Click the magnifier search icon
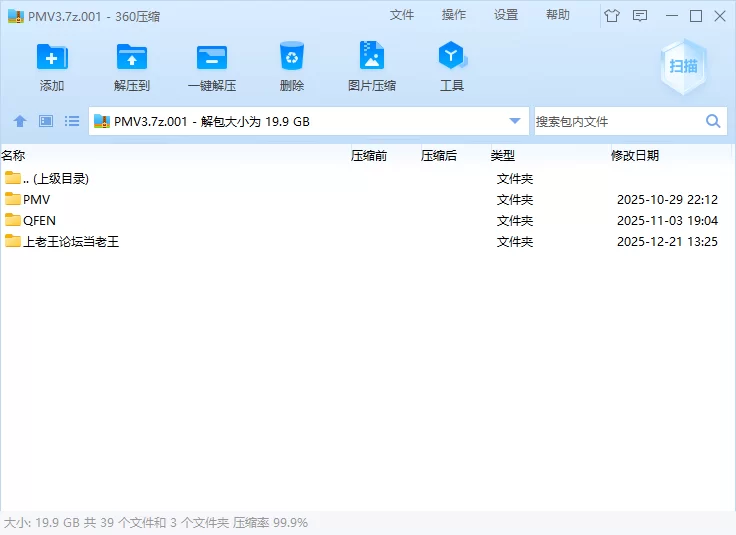The width and height of the screenshot is (736, 535). [x=713, y=121]
